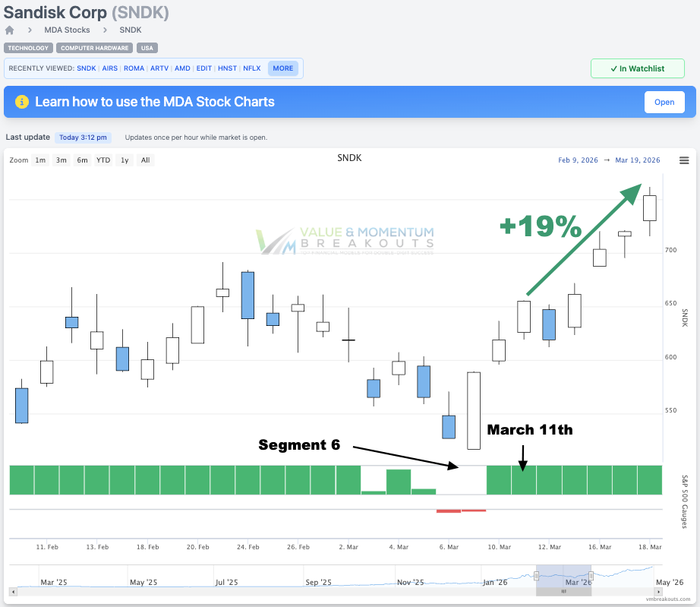
Task: Click the navigator left range handle
Action: point(536,576)
